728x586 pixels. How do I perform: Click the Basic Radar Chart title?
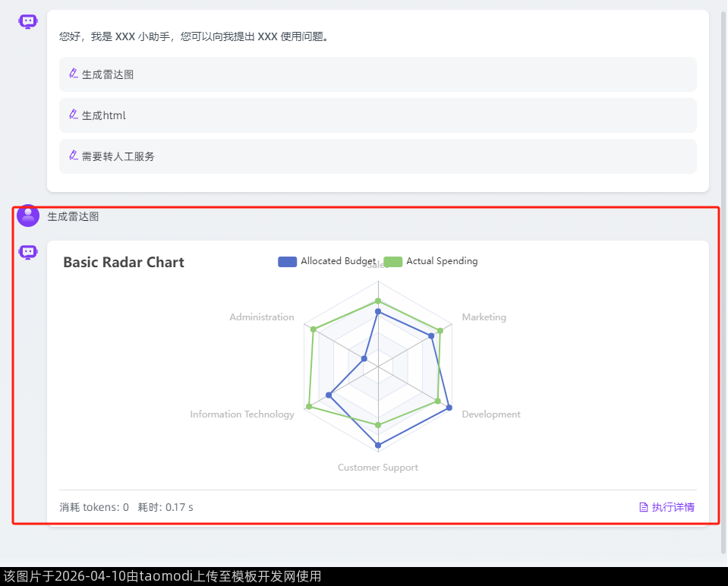pos(124,263)
